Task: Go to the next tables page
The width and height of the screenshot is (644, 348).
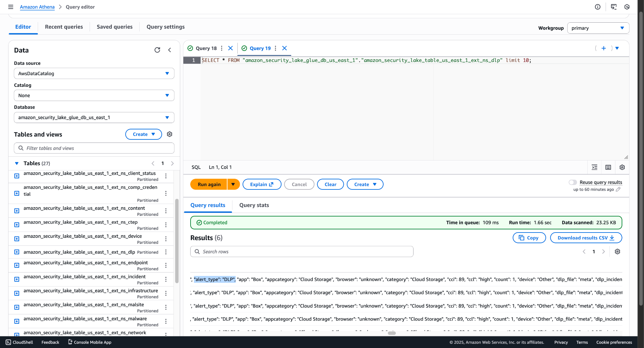Action: pos(172,163)
